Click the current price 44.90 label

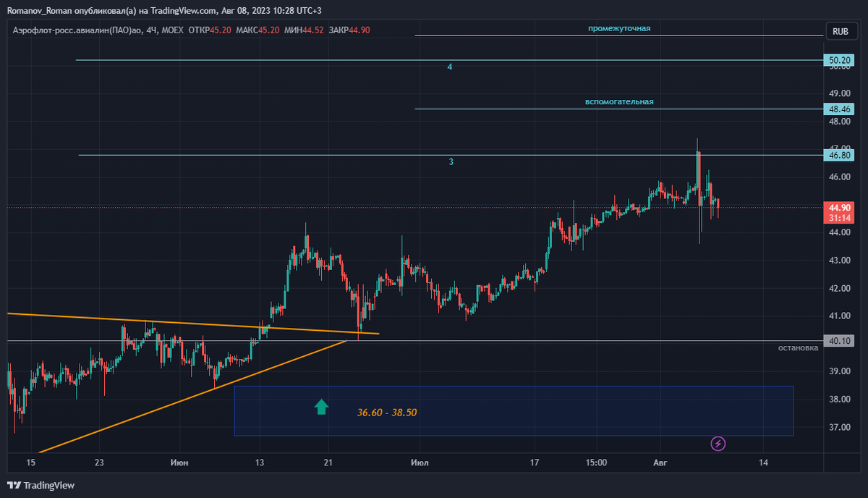(840, 207)
